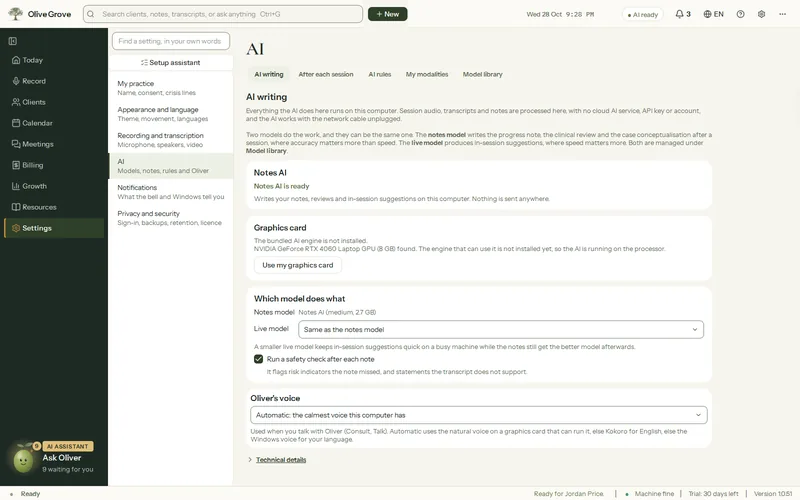
Task: Open the Calendar section
Action: 54,123
